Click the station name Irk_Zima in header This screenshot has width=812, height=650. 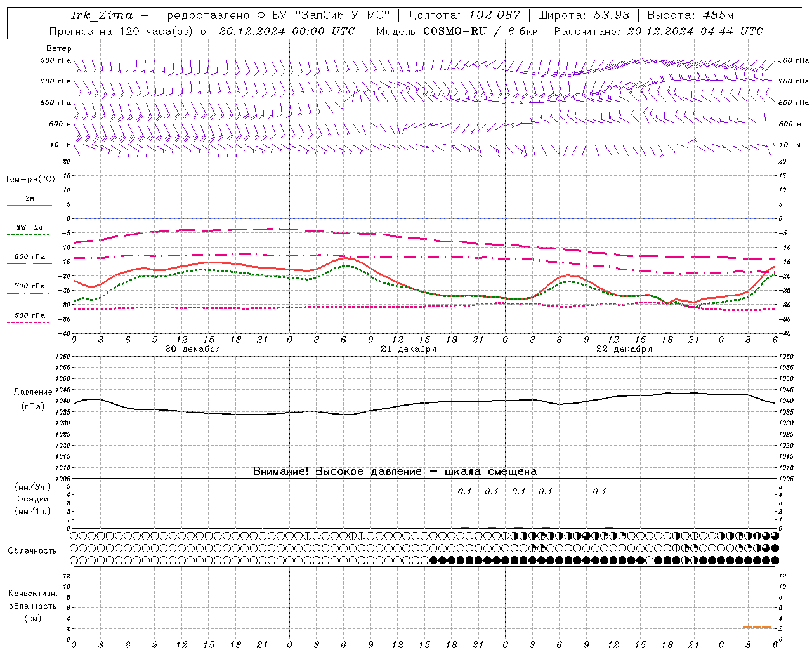102,15
